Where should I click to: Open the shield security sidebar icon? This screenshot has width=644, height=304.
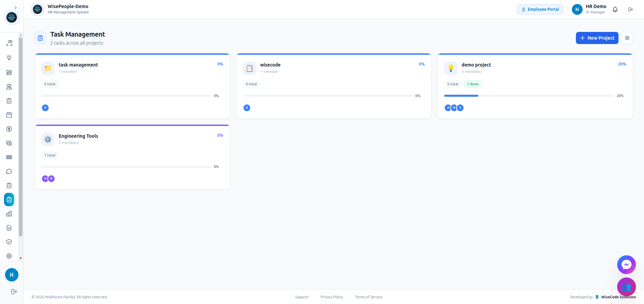pyautogui.click(x=9, y=242)
